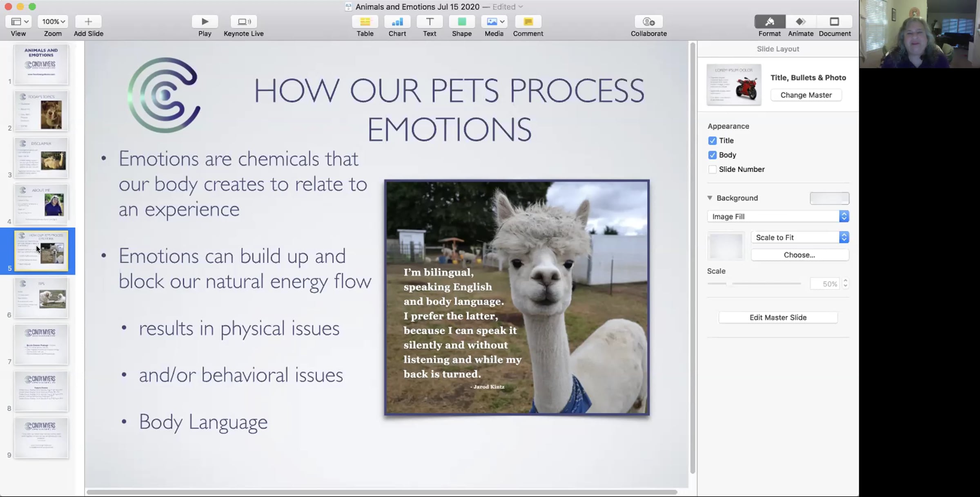Click the Change Master button
The image size is (980, 497).
pos(806,95)
